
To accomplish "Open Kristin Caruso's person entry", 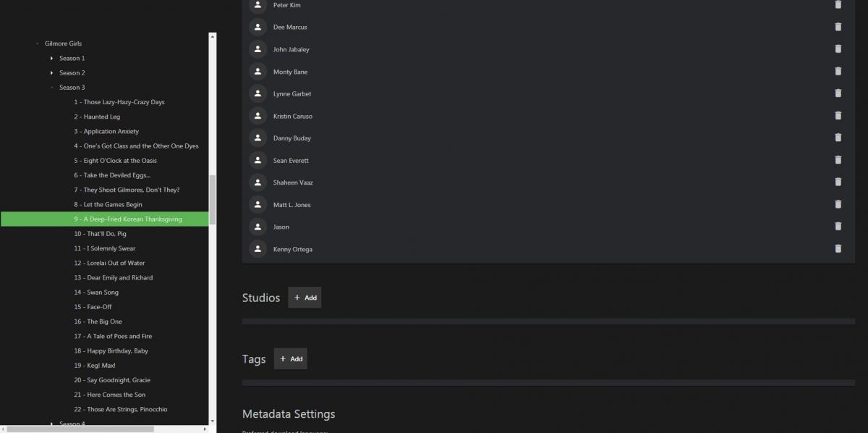I will 292,116.
